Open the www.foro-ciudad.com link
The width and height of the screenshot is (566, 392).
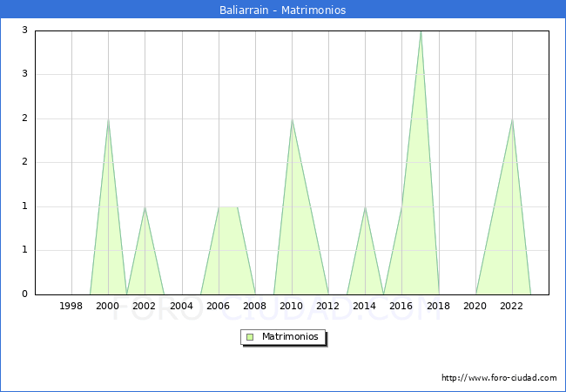[x=499, y=378]
